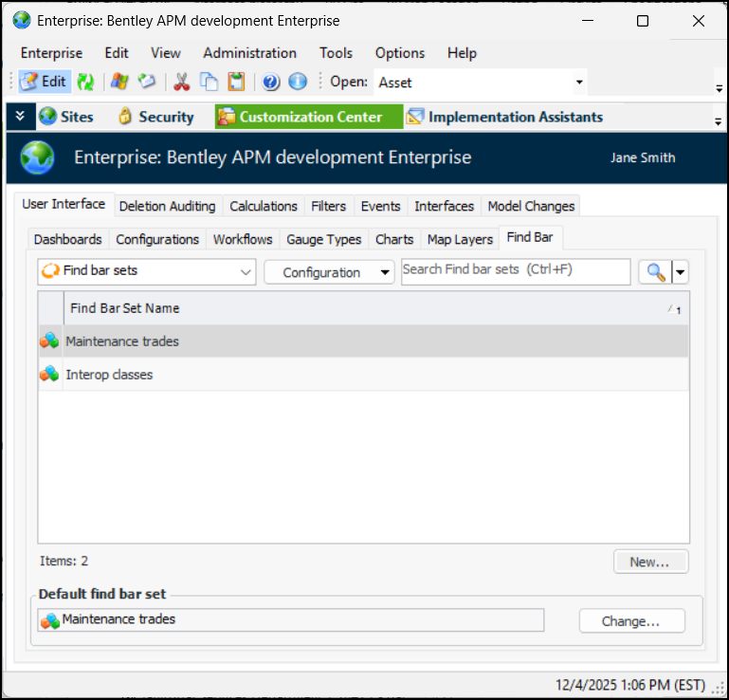Switch to the Calculations tab
The height and width of the screenshot is (700, 729).
(x=264, y=206)
